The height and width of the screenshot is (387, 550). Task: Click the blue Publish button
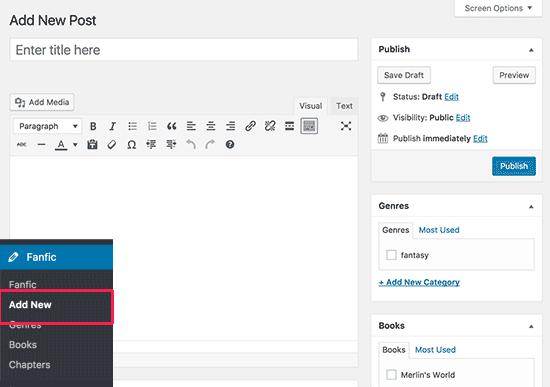click(x=514, y=166)
